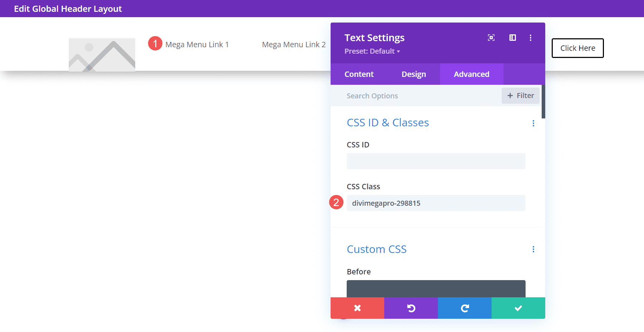
Task: Click the Filter button
Action: coord(520,96)
